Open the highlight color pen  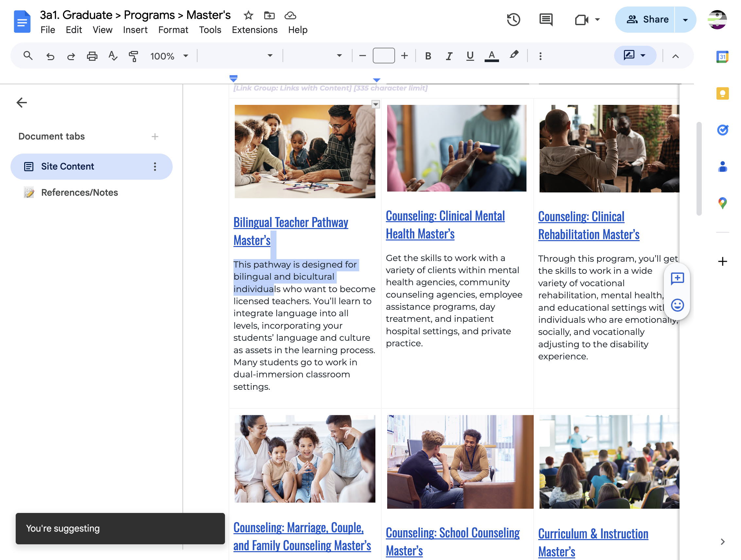(x=514, y=55)
